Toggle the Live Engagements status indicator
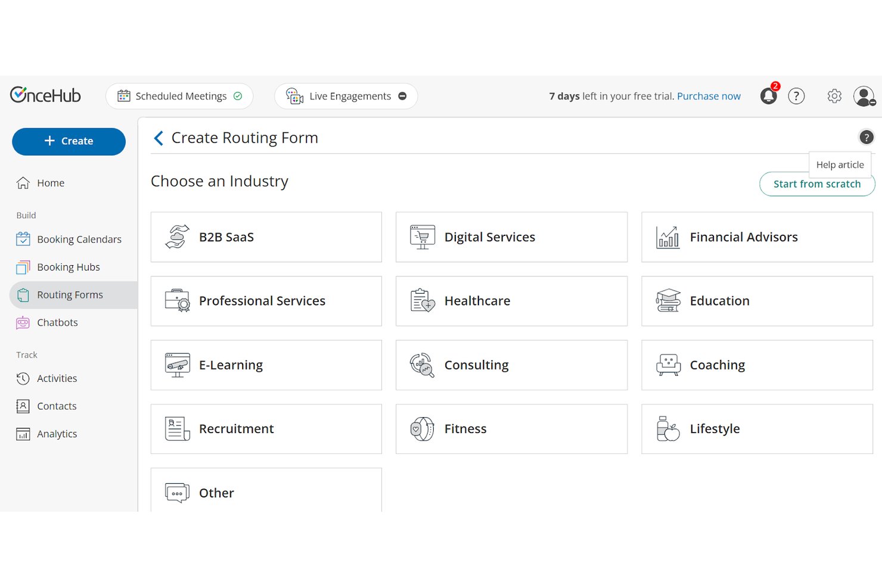This screenshot has width=882, height=588. [402, 96]
